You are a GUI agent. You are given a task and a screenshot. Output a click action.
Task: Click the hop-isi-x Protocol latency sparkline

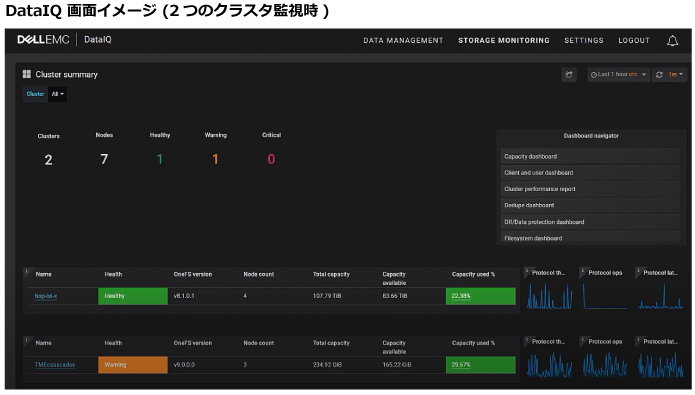[x=660, y=296]
